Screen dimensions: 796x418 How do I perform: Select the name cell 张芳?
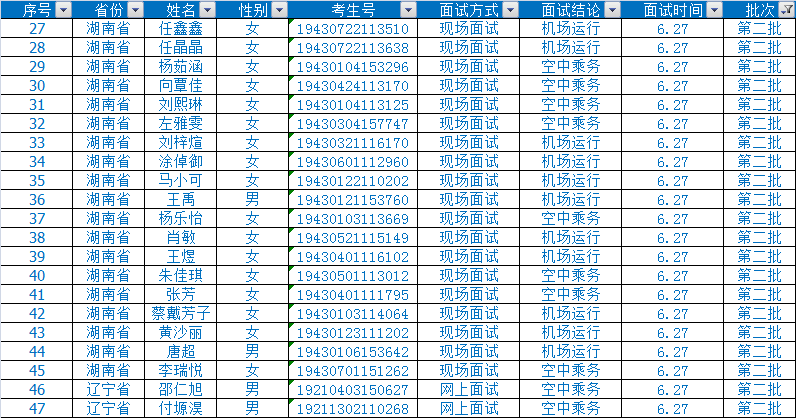[x=181, y=295]
